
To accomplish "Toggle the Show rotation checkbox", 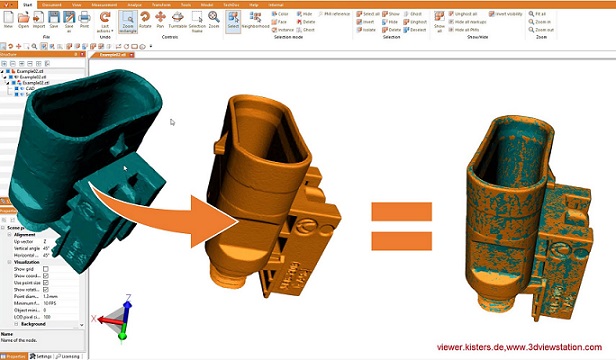I will pos(46,290).
